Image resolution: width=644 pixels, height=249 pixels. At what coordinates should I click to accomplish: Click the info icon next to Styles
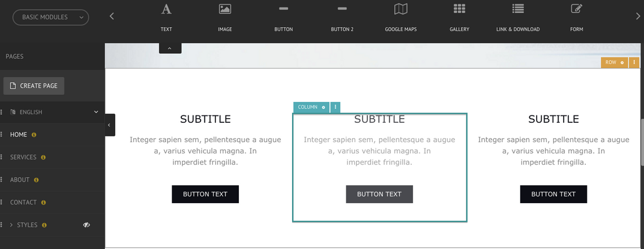pos(45,225)
